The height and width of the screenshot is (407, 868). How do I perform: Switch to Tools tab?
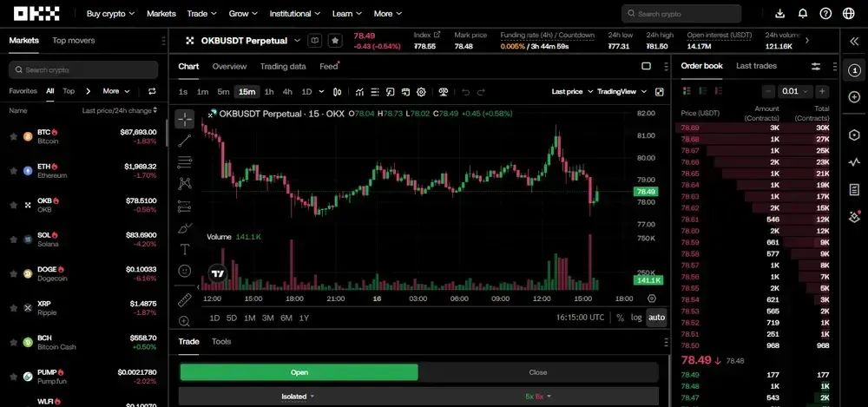point(221,342)
